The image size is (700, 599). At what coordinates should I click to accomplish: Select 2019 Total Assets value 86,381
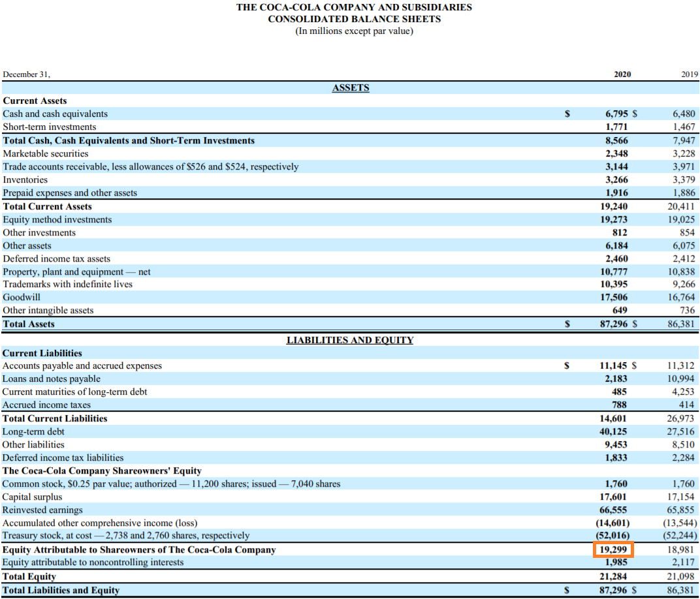point(681,324)
